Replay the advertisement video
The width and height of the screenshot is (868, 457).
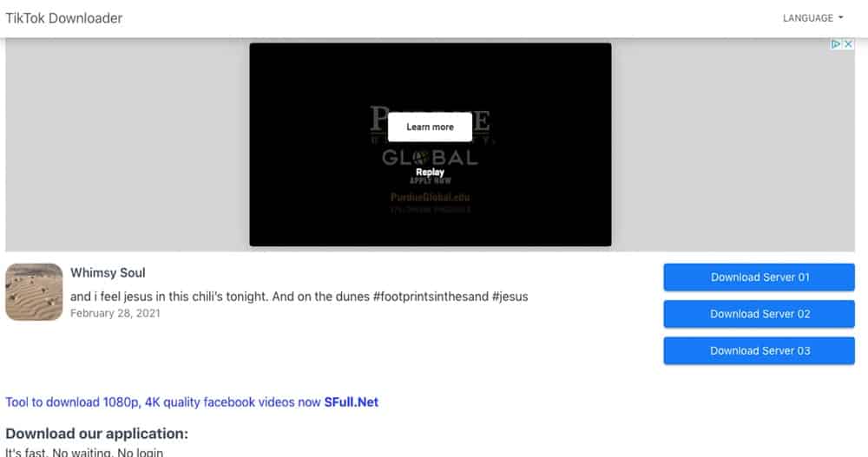[x=431, y=172]
